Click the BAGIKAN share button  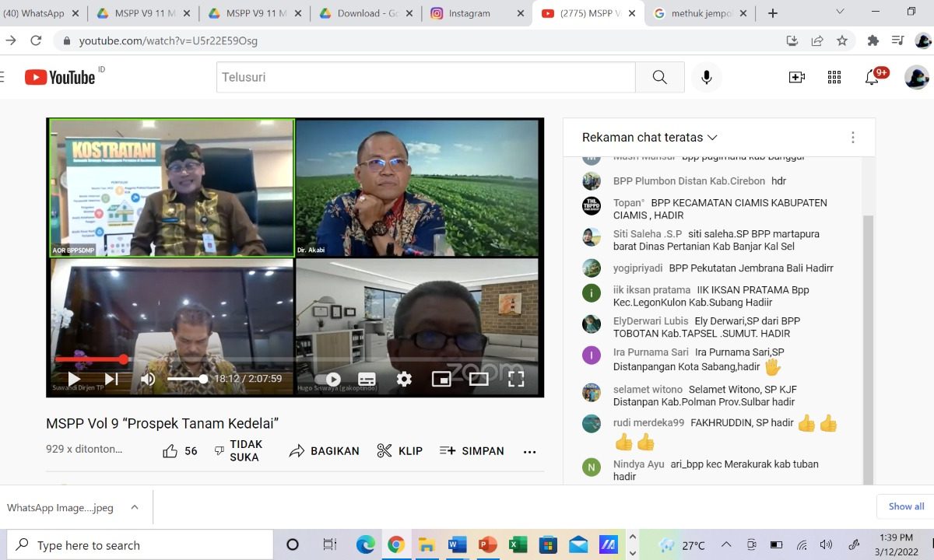tap(325, 451)
